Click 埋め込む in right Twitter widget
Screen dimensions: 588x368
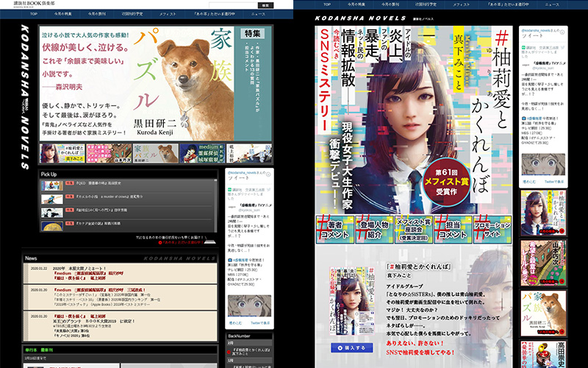click(529, 182)
